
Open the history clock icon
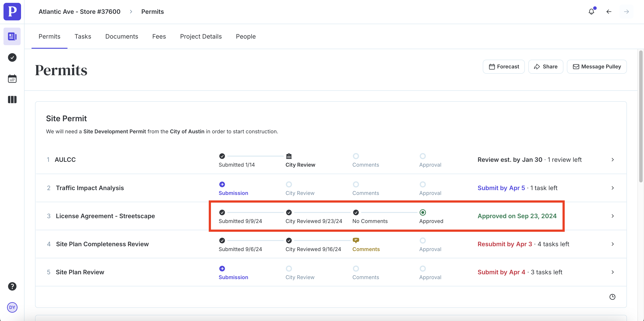coord(612,297)
